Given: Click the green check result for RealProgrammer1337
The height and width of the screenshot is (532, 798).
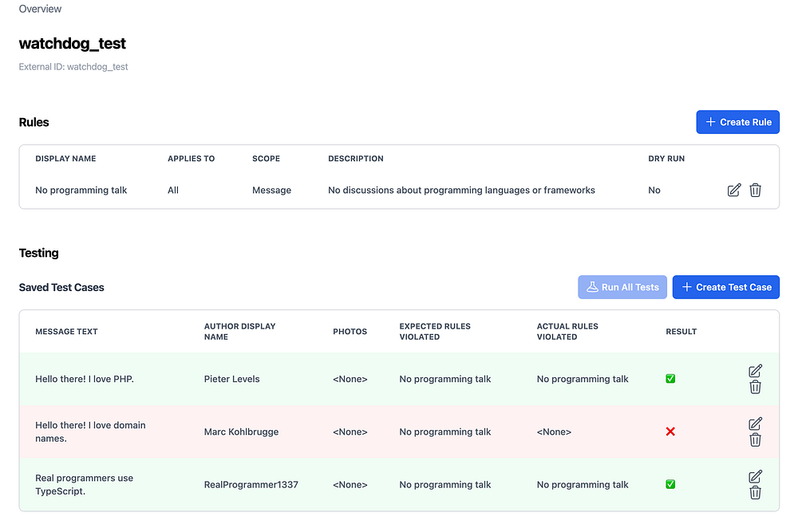Looking at the screenshot, I should (670, 484).
